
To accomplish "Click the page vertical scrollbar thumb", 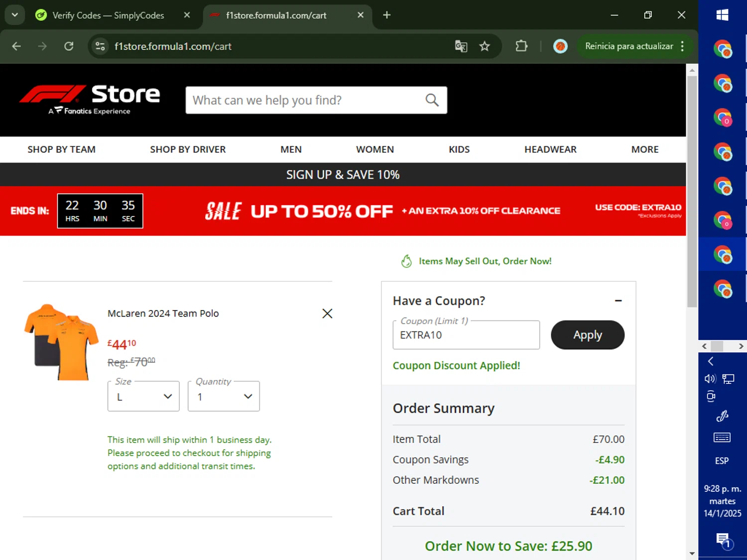I will click(x=692, y=189).
